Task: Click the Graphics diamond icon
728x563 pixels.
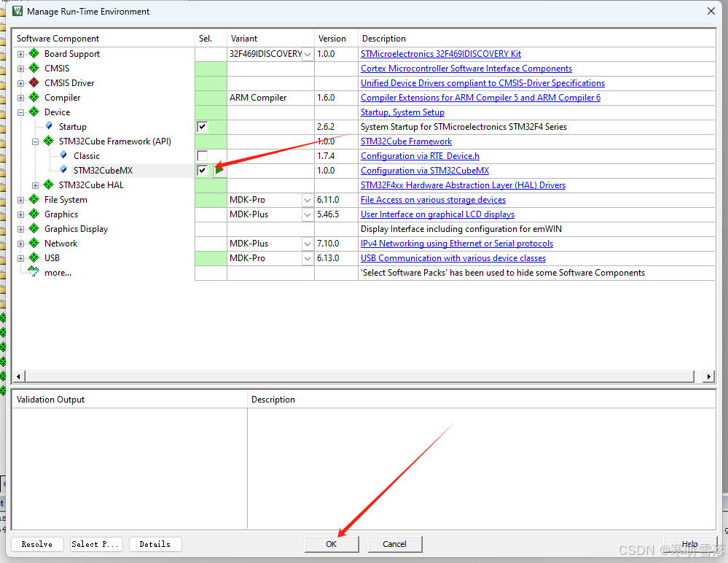Action: 34,214
